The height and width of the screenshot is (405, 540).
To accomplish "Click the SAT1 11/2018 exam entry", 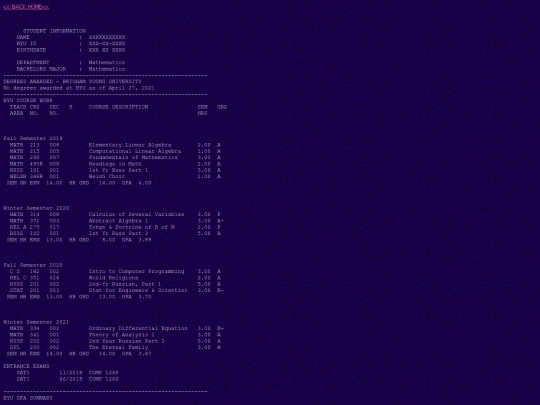I will pos(68,373).
